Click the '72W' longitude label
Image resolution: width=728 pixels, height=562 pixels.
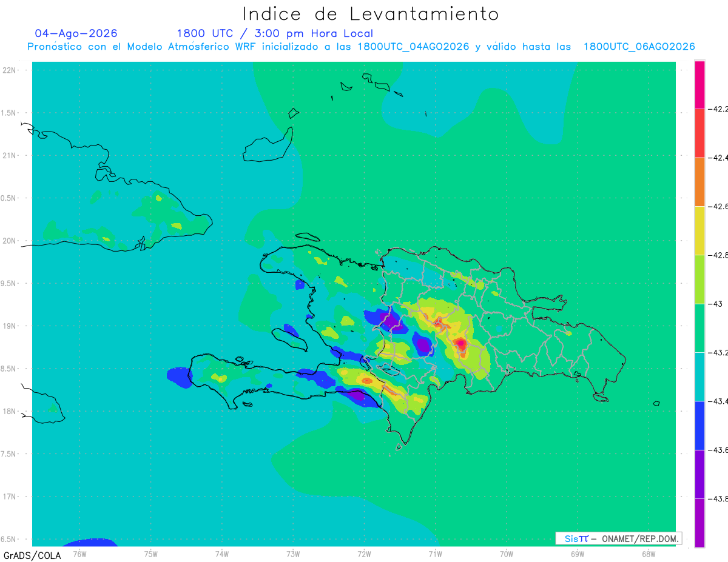(364, 554)
